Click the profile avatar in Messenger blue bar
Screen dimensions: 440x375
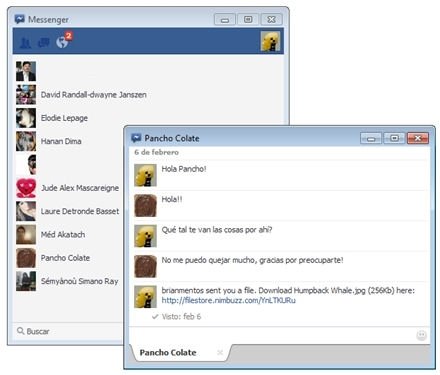(x=270, y=41)
